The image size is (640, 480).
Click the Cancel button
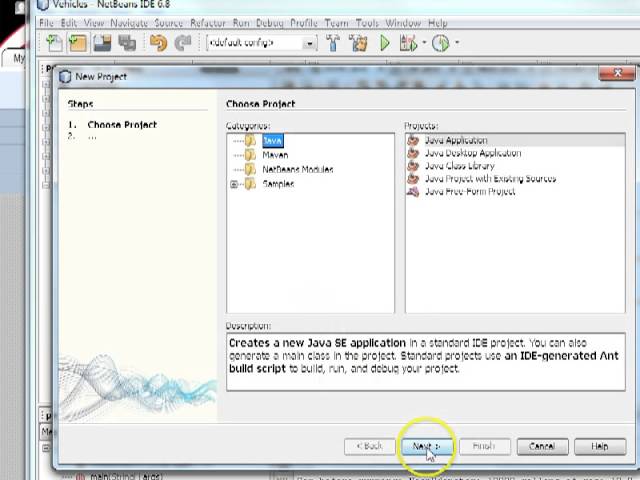point(542,447)
